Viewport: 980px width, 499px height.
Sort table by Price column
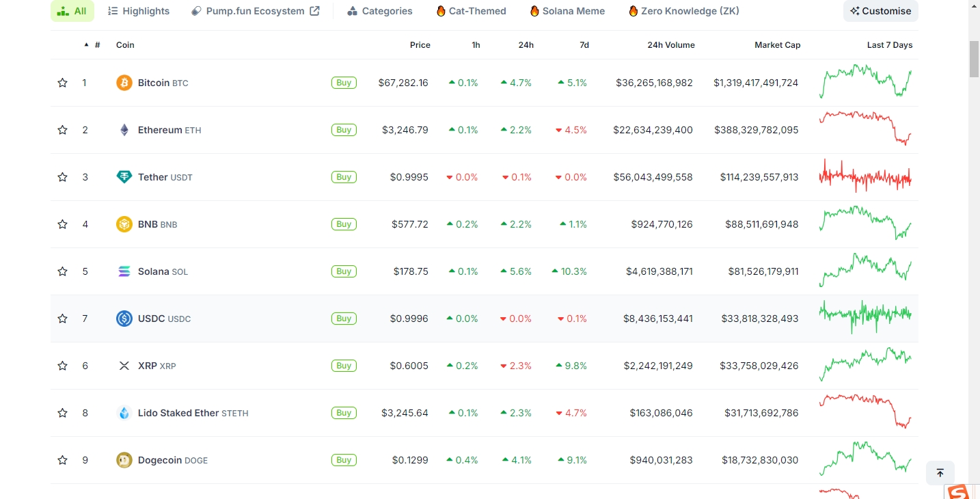point(420,45)
